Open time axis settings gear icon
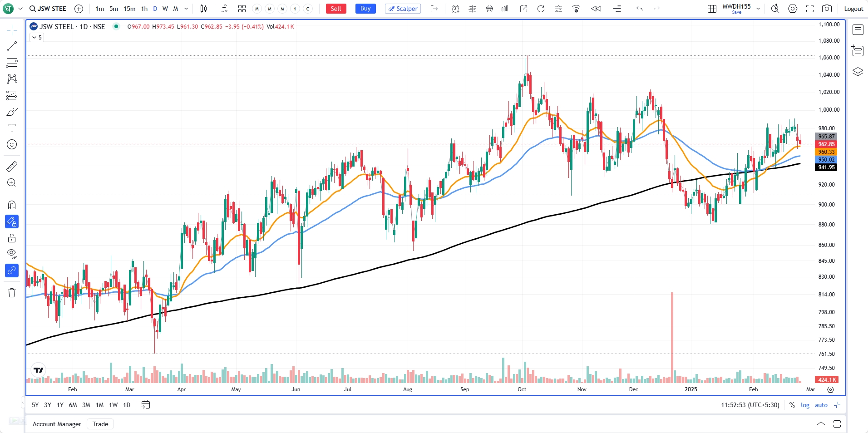This screenshot has width=868, height=433. (830, 389)
